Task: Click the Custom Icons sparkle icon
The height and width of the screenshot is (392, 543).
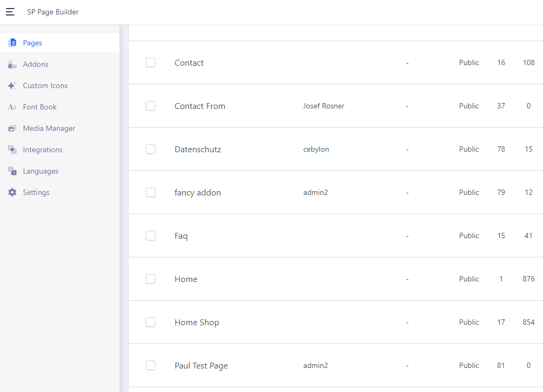Action: click(12, 85)
